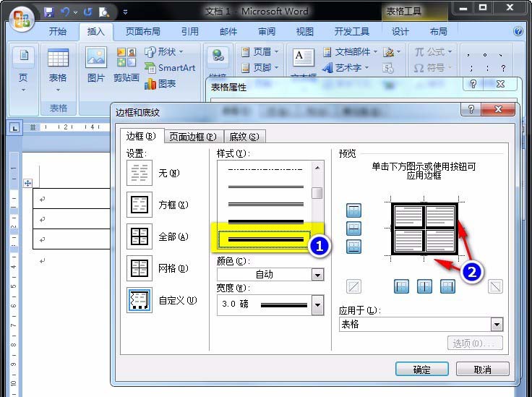Open the 图片 (Picture) insert tool
Image resolution: width=532 pixels, height=397 pixels.
(x=95, y=65)
